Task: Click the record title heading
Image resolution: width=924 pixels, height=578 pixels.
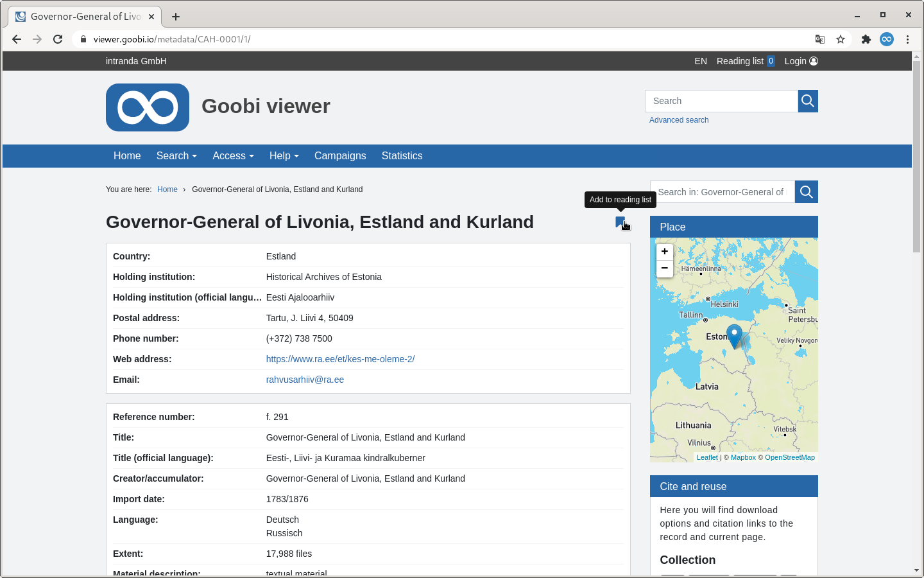Action: click(x=320, y=222)
